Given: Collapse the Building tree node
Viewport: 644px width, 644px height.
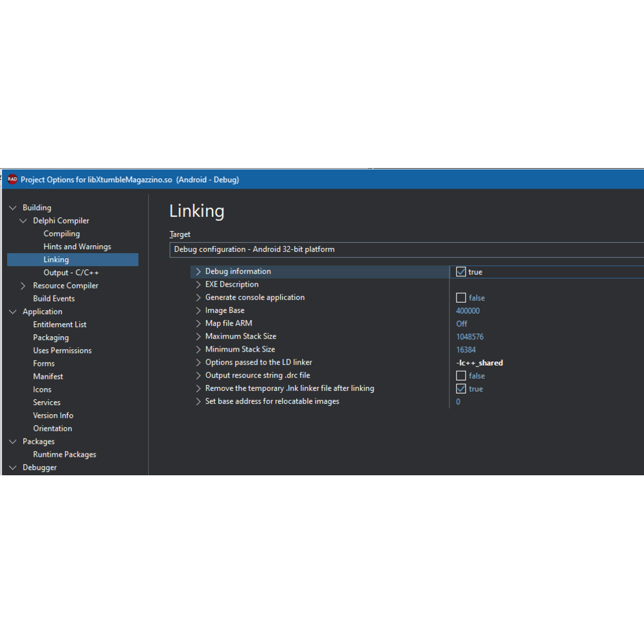Looking at the screenshot, I should pyautogui.click(x=13, y=208).
